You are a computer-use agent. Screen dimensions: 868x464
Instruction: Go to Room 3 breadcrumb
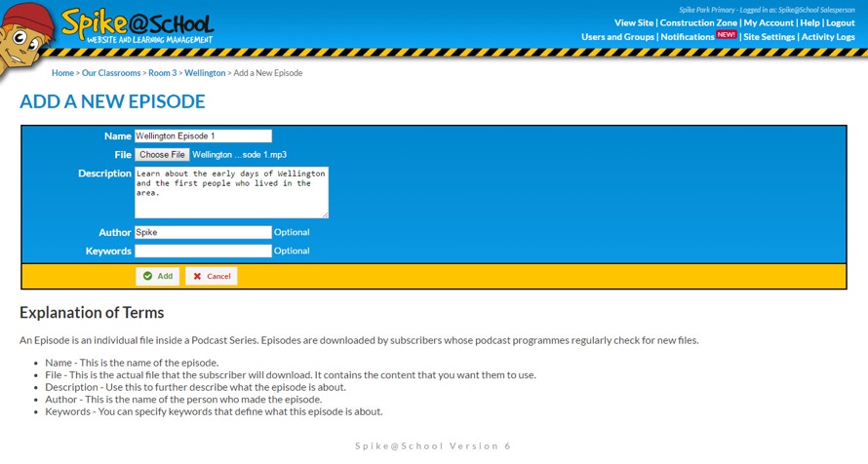click(162, 73)
